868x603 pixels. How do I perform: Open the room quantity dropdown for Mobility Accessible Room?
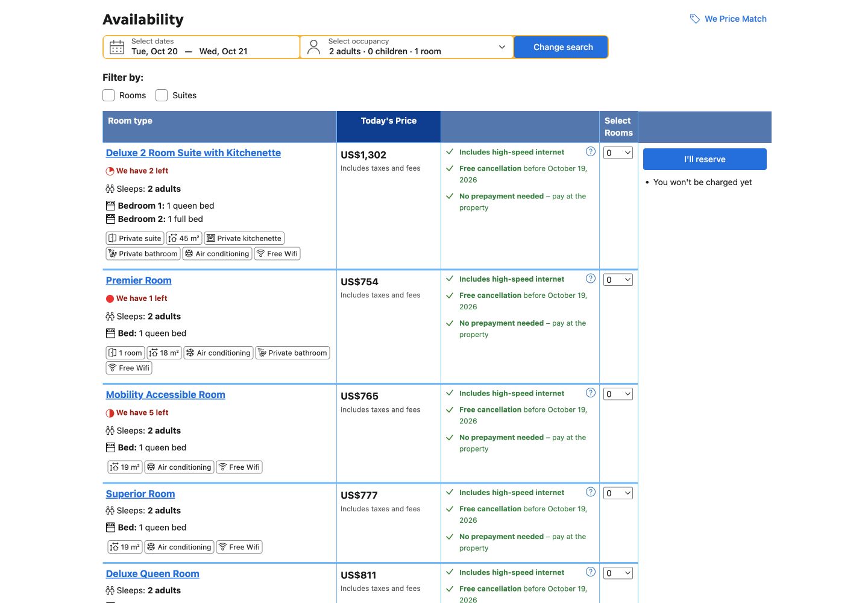(x=618, y=394)
